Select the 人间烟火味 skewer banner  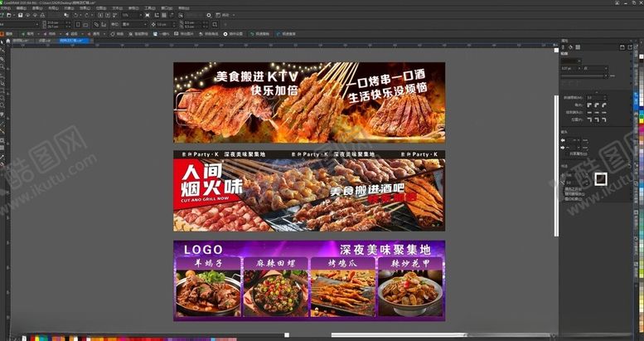pos(309,191)
